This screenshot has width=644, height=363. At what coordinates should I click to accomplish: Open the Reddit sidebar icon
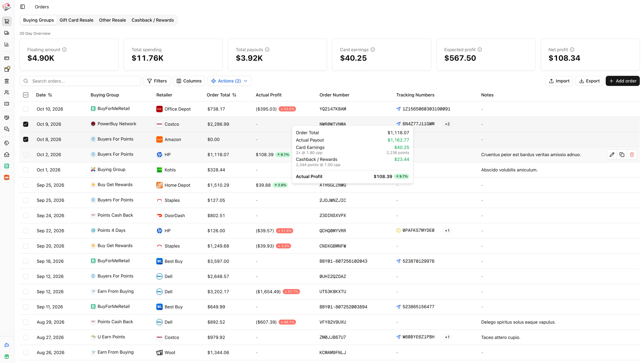coord(7,177)
